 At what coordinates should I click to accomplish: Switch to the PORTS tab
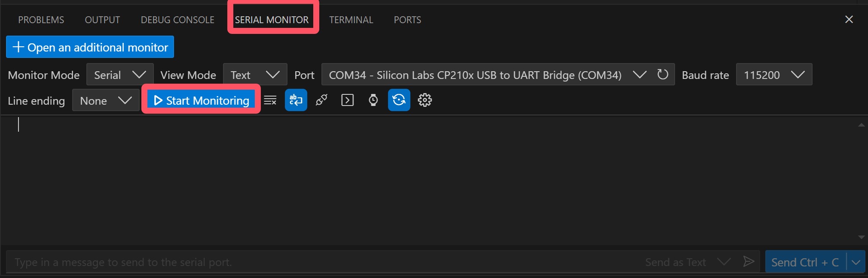407,20
